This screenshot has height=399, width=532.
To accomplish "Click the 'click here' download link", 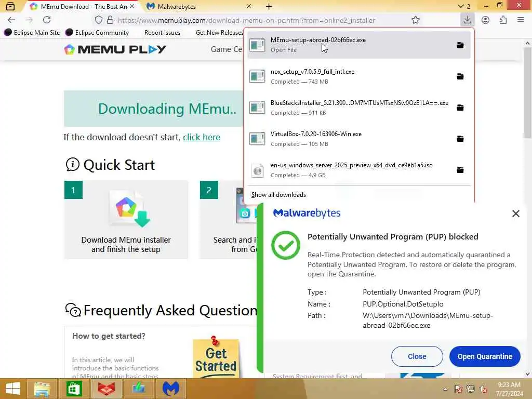I will pos(202,137).
